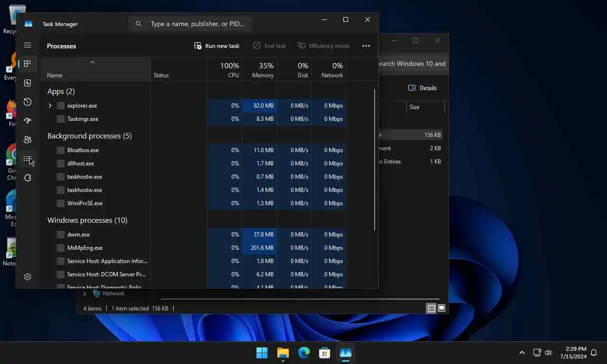This screenshot has width=607, height=364.
Task: Click the Task Manager search field
Action: point(190,24)
